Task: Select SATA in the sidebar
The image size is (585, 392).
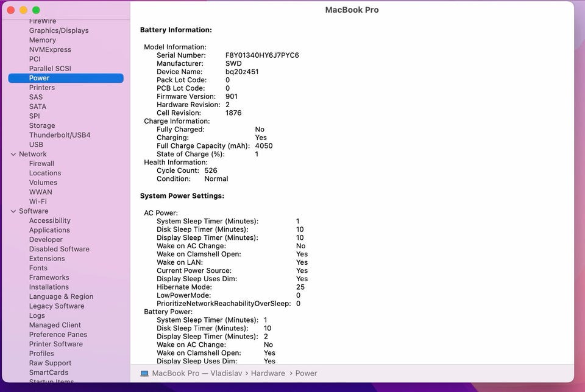Action: (x=38, y=107)
